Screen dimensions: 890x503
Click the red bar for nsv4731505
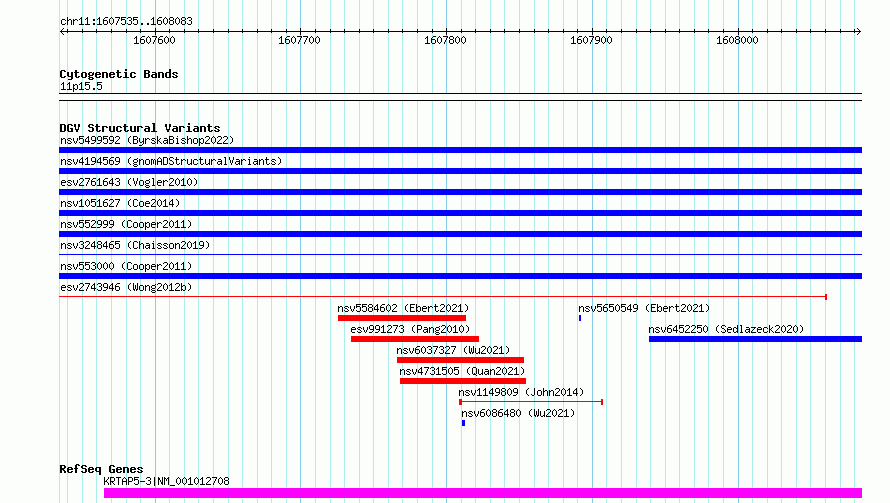click(463, 381)
